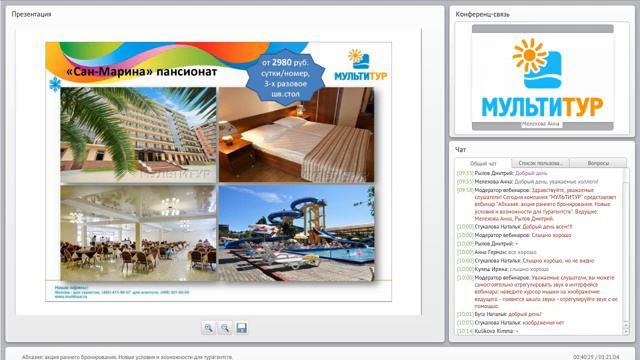The height and width of the screenshot is (360, 640).
Task: Click the dining hall photo on slide
Action: pos(138,233)
